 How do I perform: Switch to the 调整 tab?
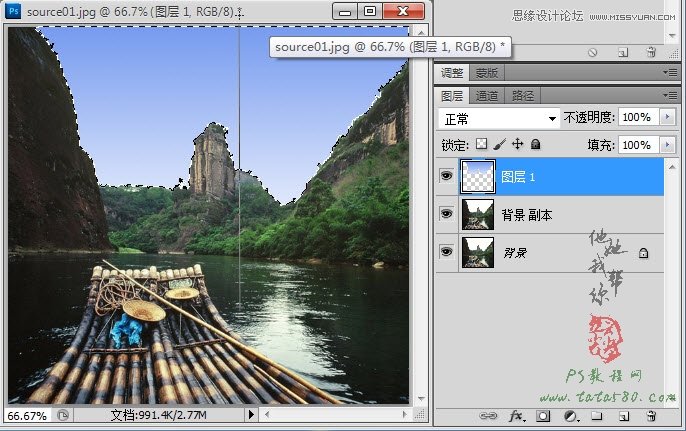point(452,73)
